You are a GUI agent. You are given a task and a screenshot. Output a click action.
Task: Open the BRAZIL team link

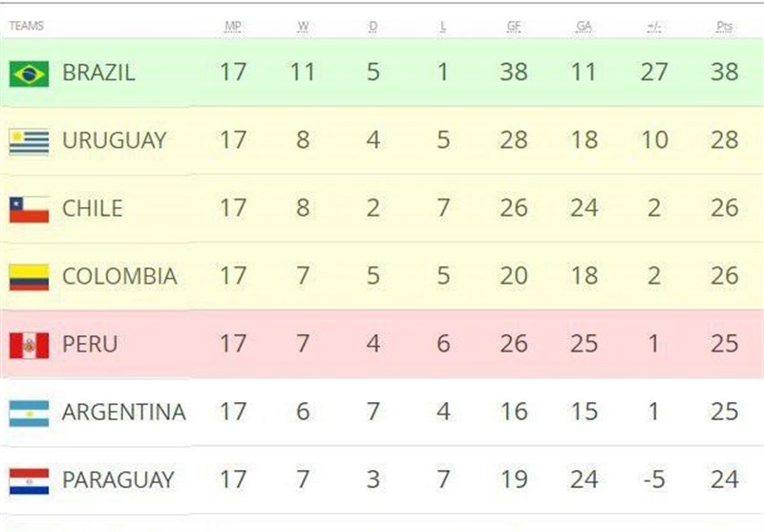click(x=98, y=73)
